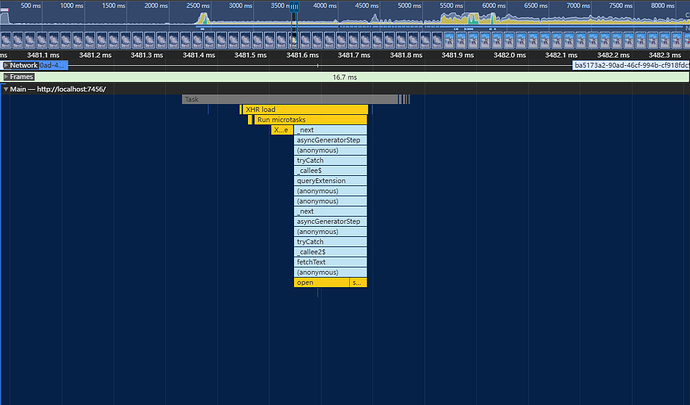Viewport: 690px width, 405px height.
Task: Click the 16.7 ms frame bar
Action: coord(345,77)
